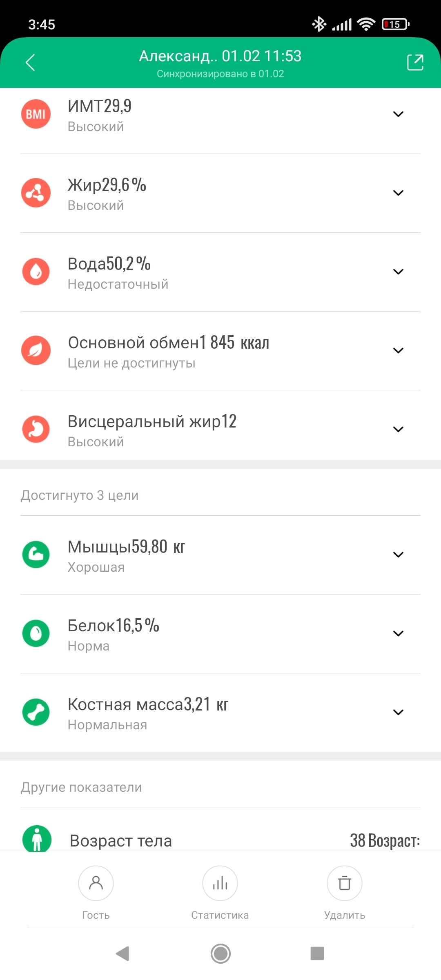Tap the water droplet icon

[x=36, y=272]
